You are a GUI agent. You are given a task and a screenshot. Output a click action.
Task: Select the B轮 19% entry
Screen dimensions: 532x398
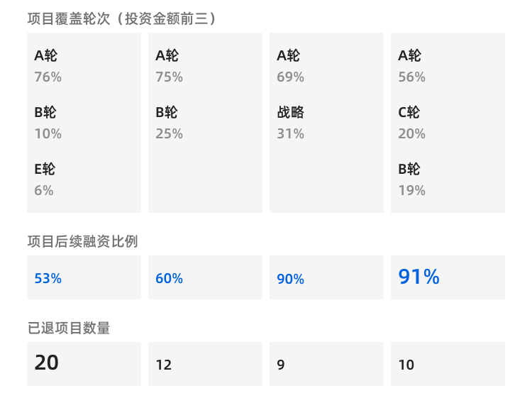[411, 179]
